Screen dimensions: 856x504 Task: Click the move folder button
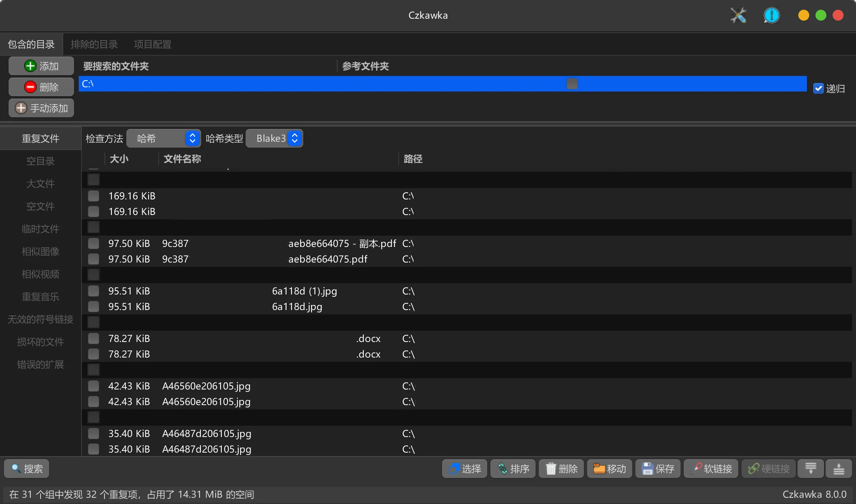(610, 469)
